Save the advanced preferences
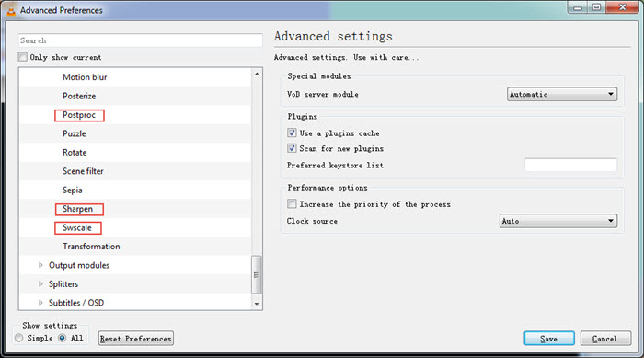 click(x=548, y=339)
